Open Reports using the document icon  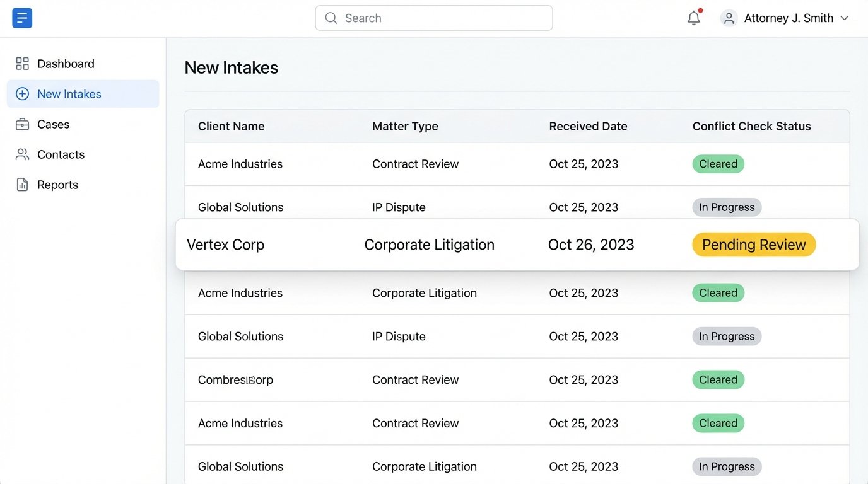[22, 184]
